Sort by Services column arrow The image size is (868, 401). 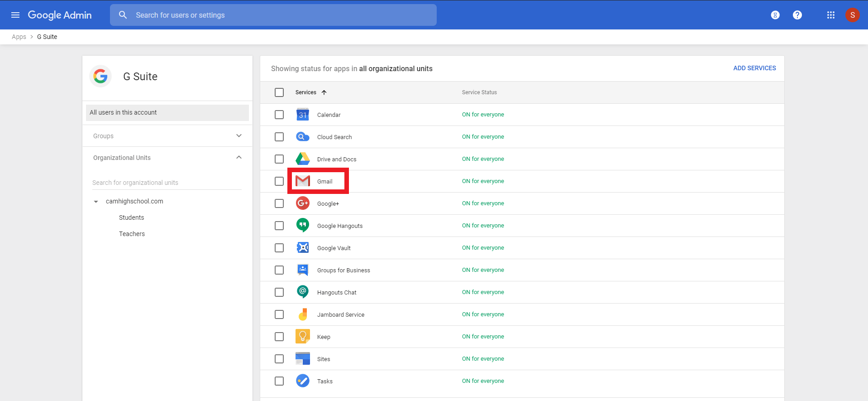tap(324, 92)
